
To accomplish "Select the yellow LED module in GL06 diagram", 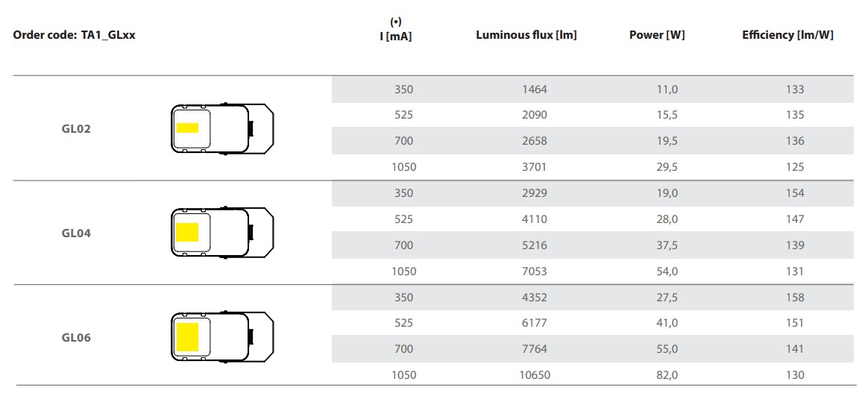I will pyautogui.click(x=187, y=337).
